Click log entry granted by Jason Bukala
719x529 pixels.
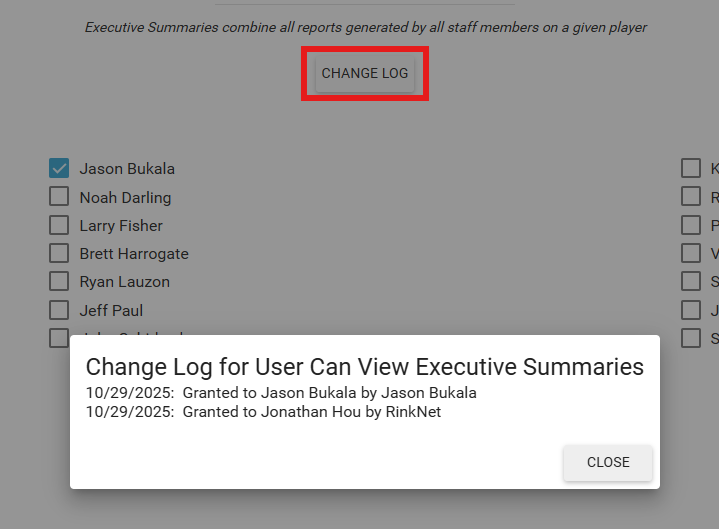(281, 392)
